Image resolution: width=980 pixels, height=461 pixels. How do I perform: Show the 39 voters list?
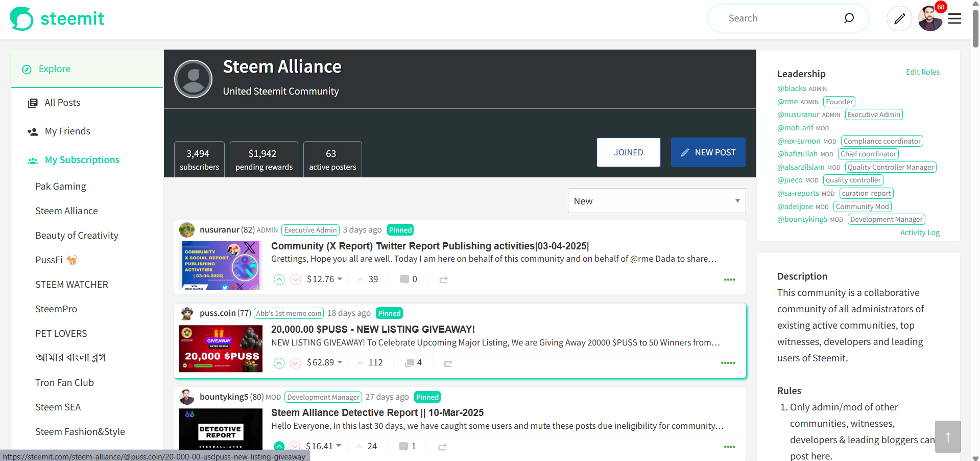368,279
